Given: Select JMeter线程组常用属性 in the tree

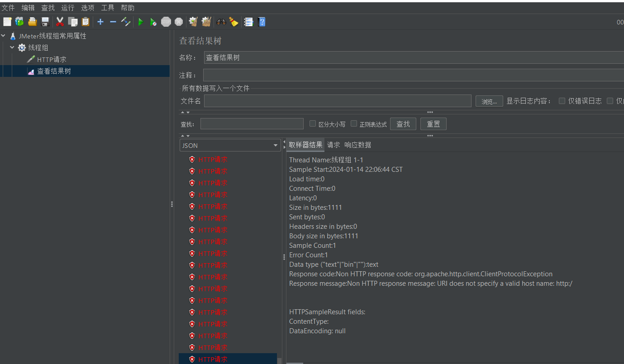Looking at the screenshot, I should (52, 36).
